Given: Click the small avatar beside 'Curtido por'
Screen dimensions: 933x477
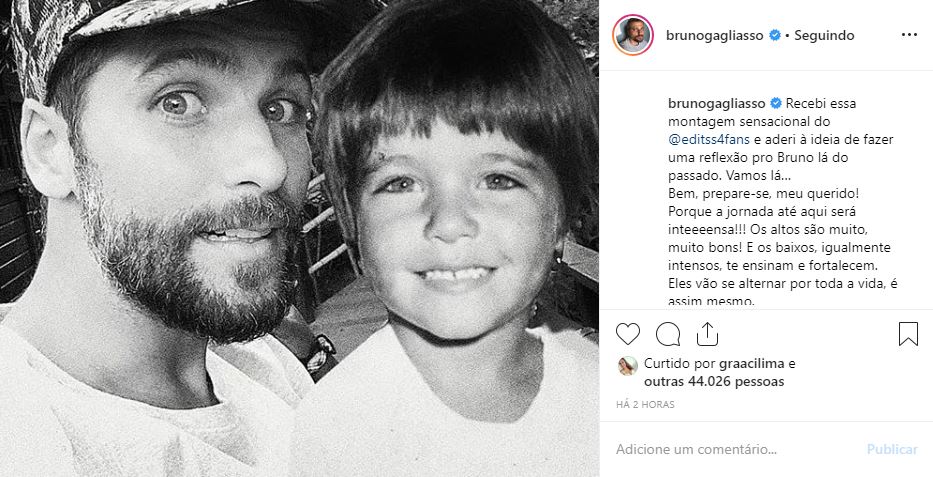Looking at the screenshot, I should (628, 364).
